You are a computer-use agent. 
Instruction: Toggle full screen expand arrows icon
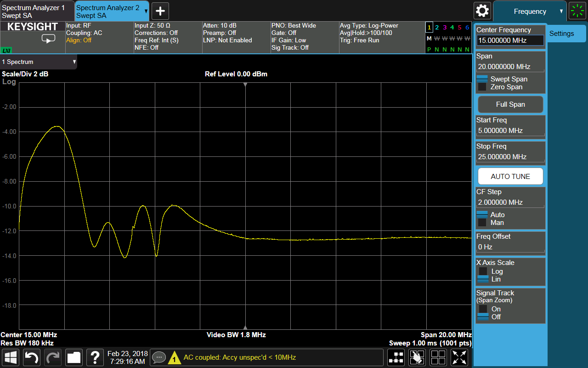pyautogui.click(x=459, y=357)
